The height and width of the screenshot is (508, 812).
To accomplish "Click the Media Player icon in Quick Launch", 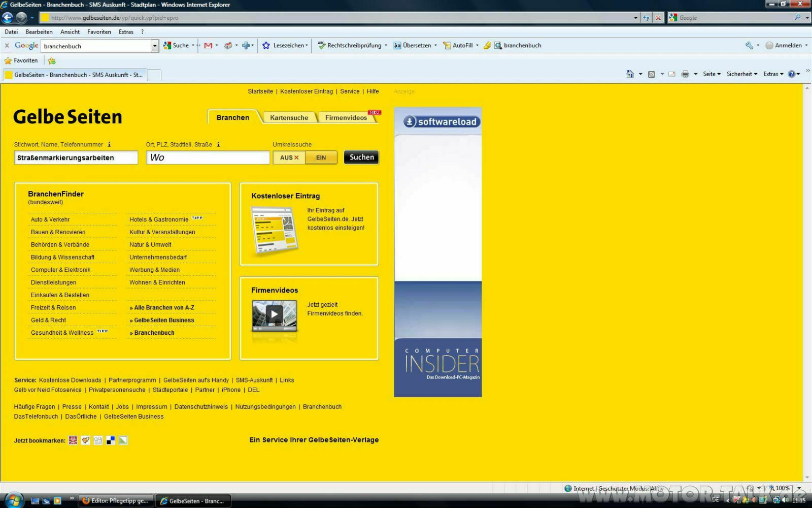I will pos(57,501).
